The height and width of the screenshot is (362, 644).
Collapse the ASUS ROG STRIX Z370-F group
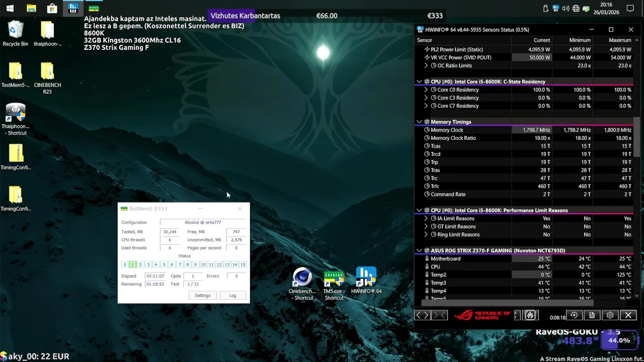coord(419,250)
